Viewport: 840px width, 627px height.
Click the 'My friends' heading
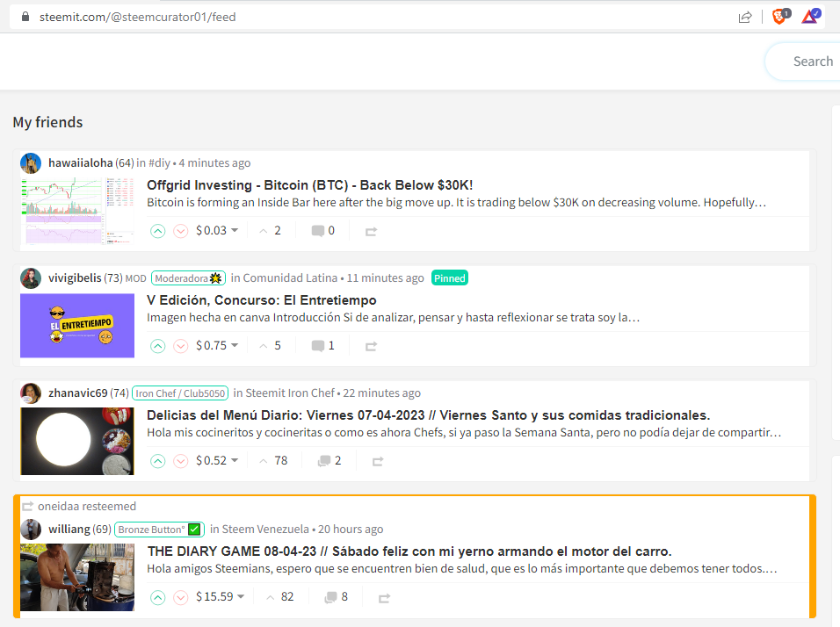(x=47, y=123)
